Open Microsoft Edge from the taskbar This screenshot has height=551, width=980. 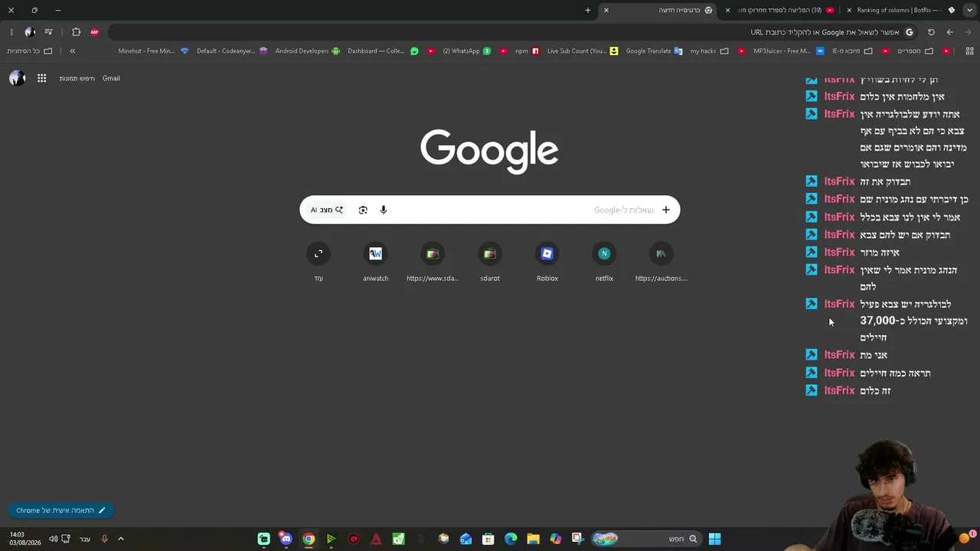511,539
